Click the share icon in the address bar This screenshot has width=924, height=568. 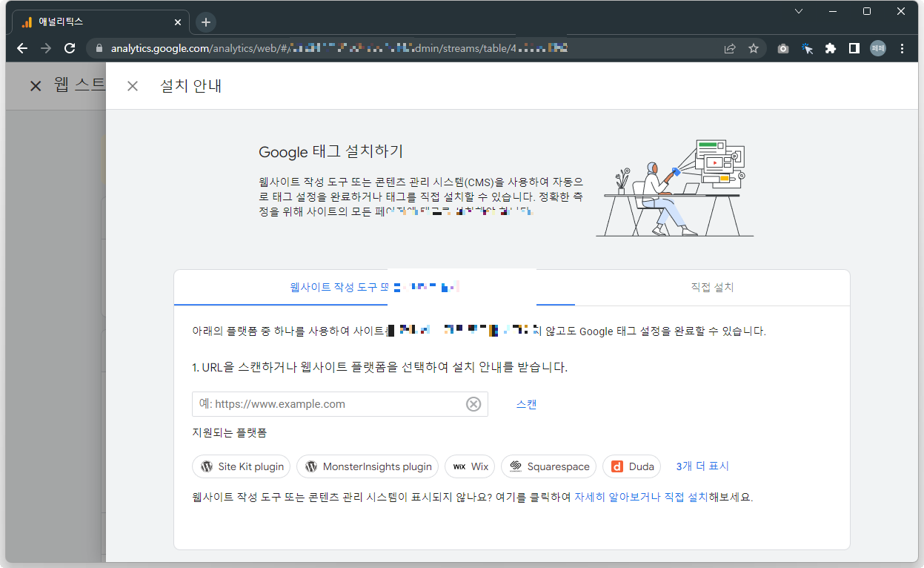pyautogui.click(x=729, y=48)
